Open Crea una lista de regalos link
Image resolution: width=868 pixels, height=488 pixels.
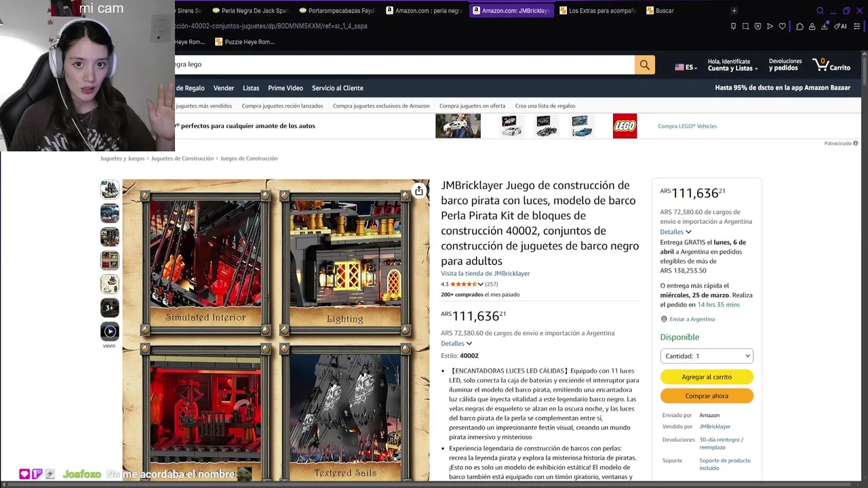click(x=545, y=106)
